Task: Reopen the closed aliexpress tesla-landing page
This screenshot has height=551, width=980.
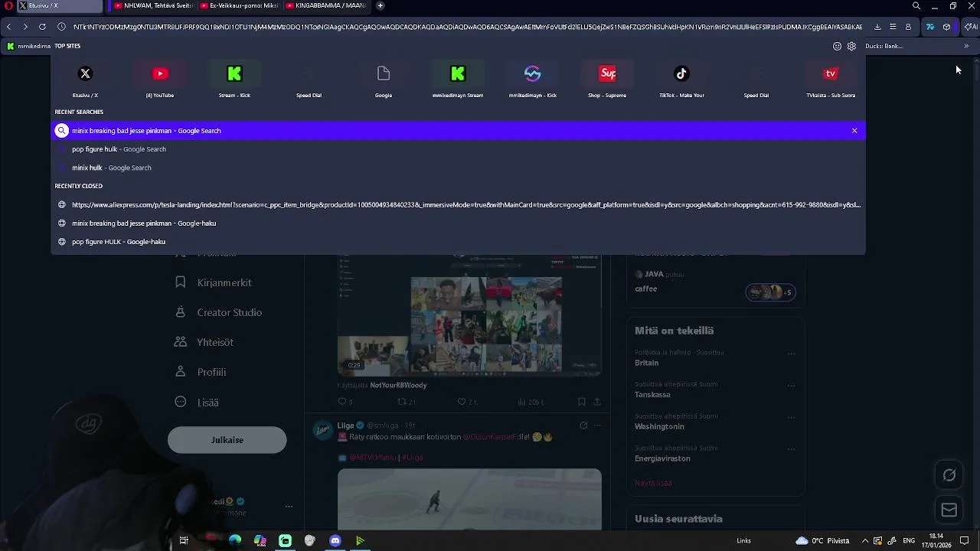Action: click(x=458, y=205)
